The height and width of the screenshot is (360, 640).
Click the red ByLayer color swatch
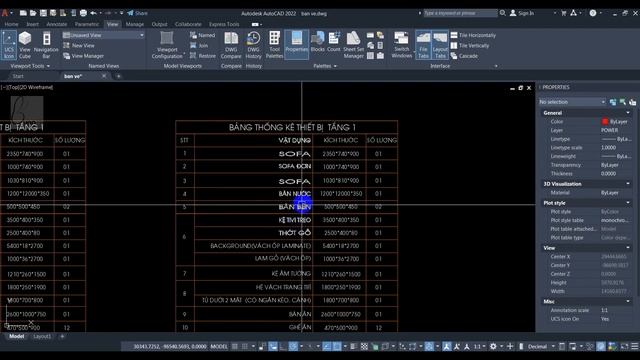(x=605, y=122)
